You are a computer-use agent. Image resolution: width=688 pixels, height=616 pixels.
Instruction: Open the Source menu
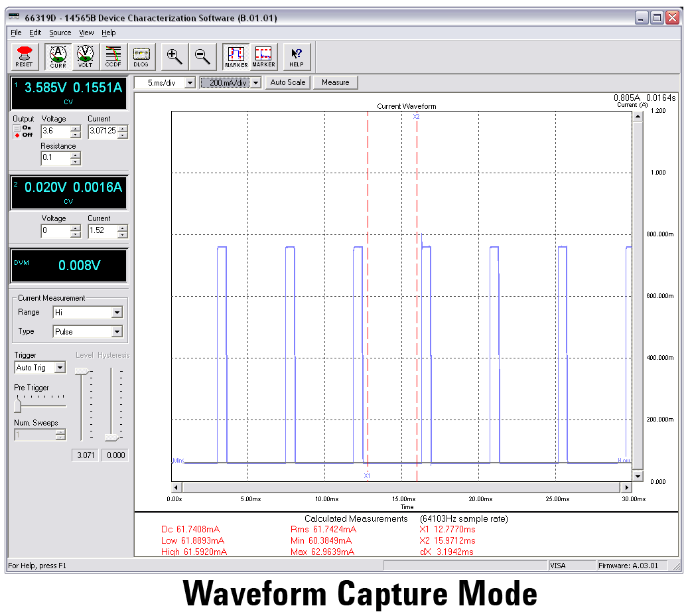coord(60,33)
